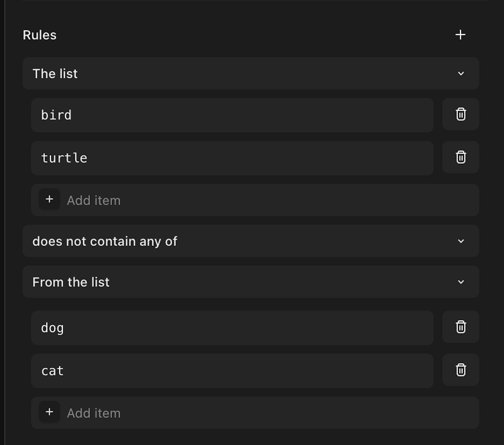The width and height of the screenshot is (504, 445).
Task: Click "Add item" text below turtle
Action: pos(93,200)
